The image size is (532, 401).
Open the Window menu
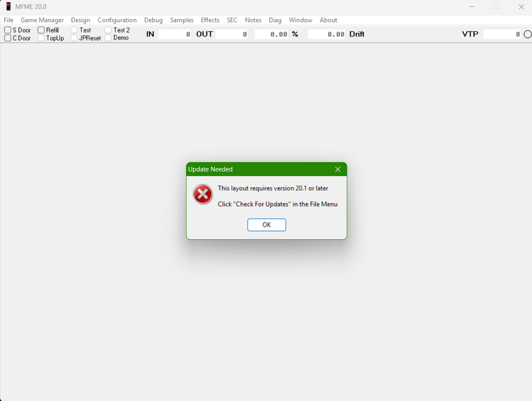pyautogui.click(x=301, y=20)
